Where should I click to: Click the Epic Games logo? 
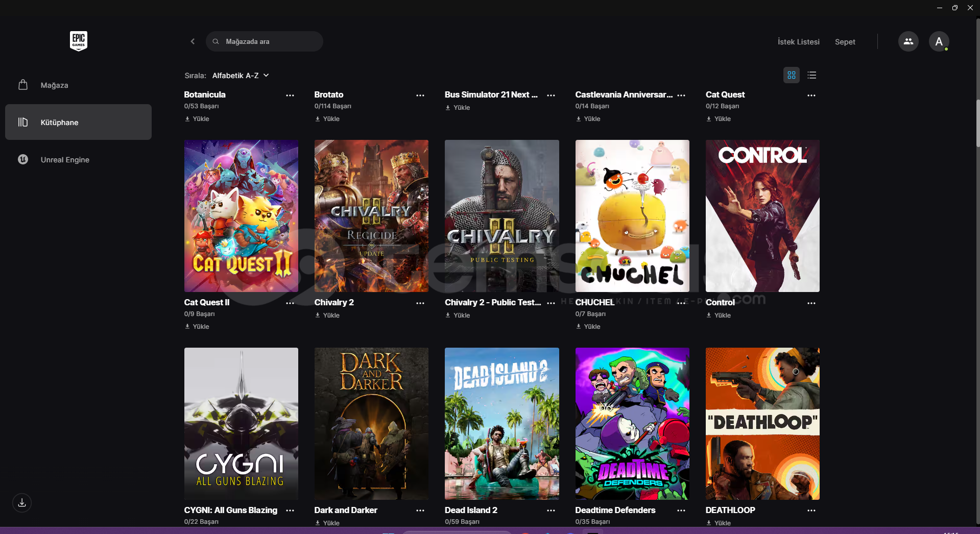point(79,41)
